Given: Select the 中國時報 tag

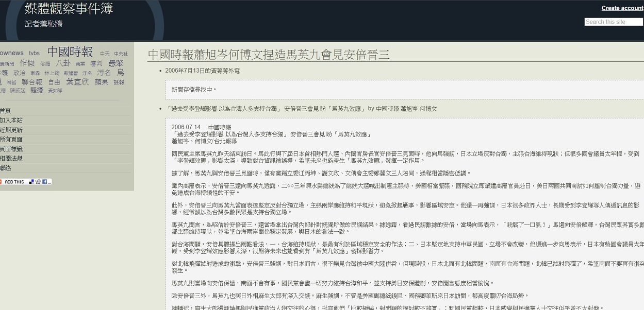Looking at the screenshot, I should pyautogui.click(x=70, y=52).
